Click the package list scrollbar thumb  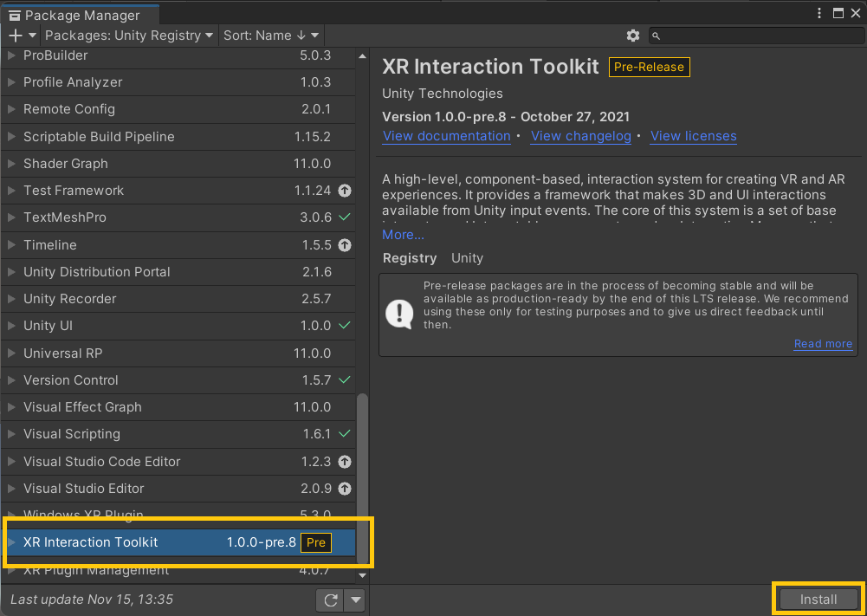362,478
